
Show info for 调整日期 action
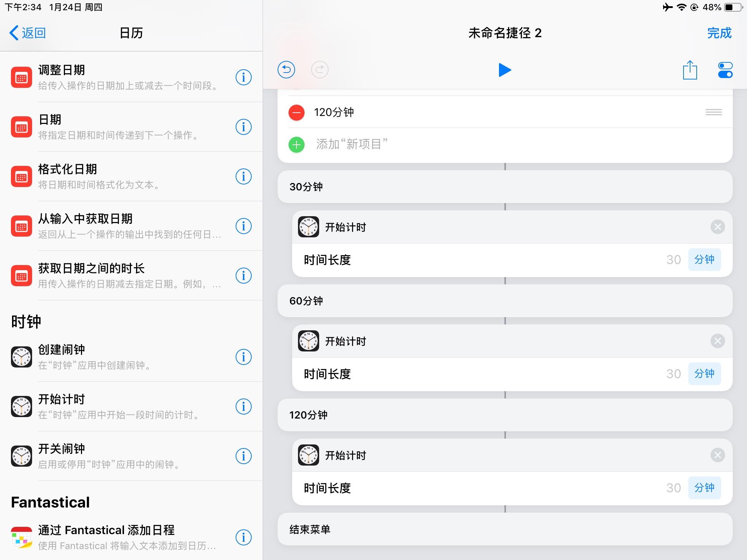click(243, 77)
